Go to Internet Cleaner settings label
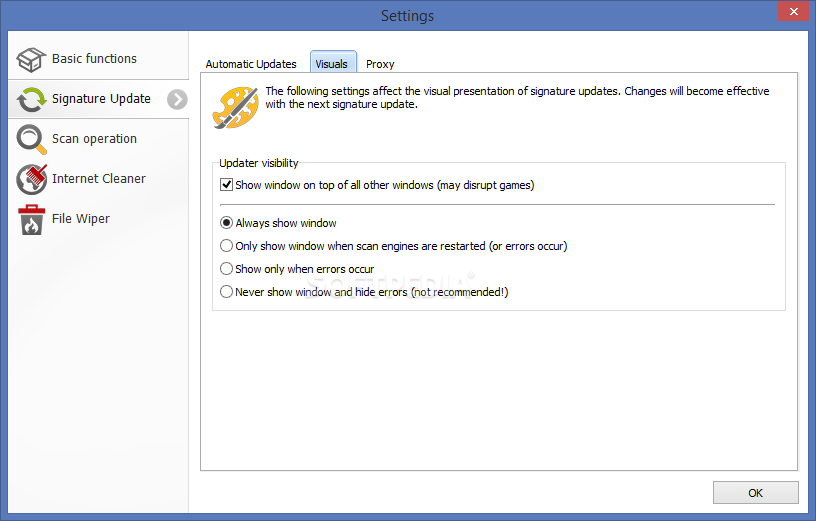Screen dimensions: 816x521 (x=99, y=179)
